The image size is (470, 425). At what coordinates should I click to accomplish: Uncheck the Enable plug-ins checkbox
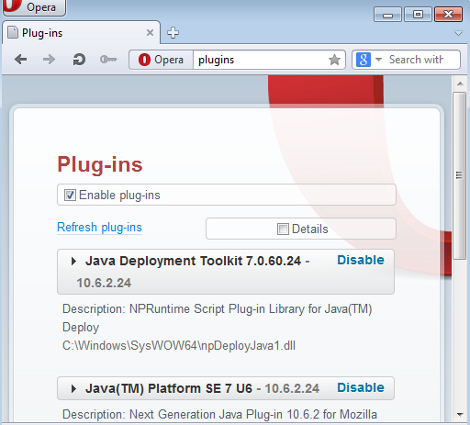(x=70, y=195)
